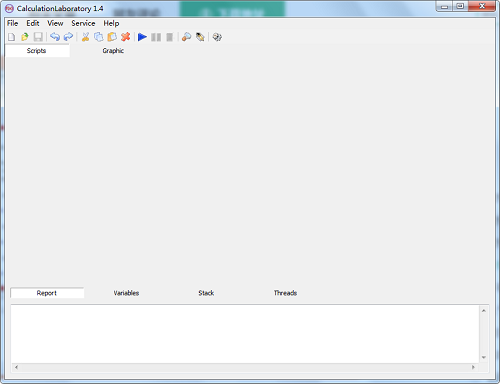This screenshot has width=500, height=384.
Task: Switch to the Variables tab
Action: tap(126, 293)
